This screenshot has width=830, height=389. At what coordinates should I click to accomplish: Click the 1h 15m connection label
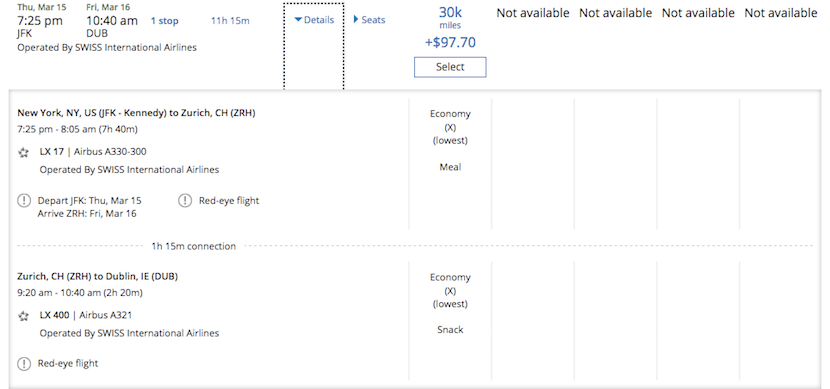click(x=194, y=246)
